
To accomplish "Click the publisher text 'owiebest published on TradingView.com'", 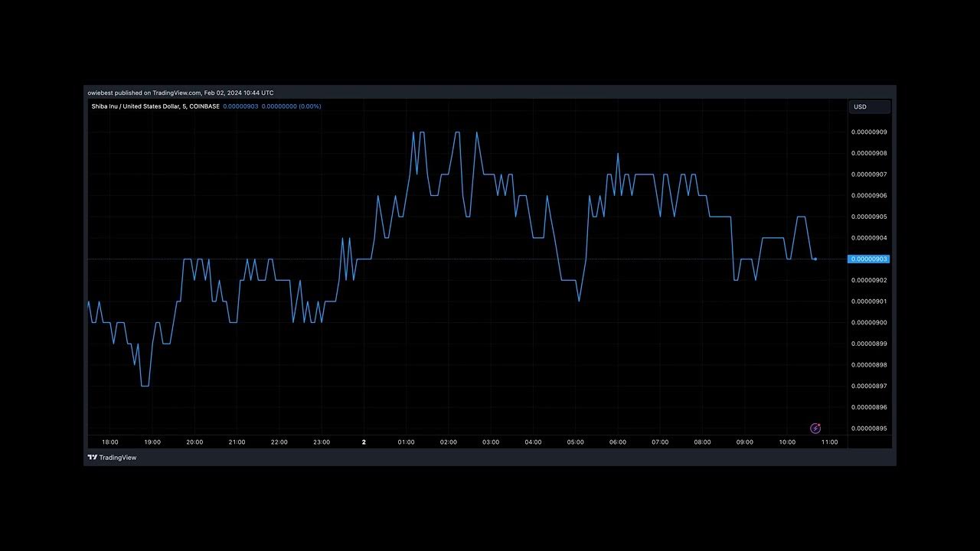I will point(144,93).
